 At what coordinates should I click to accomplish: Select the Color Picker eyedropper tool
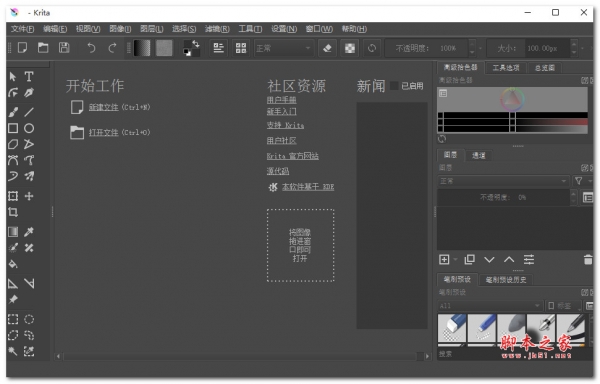[x=29, y=232]
